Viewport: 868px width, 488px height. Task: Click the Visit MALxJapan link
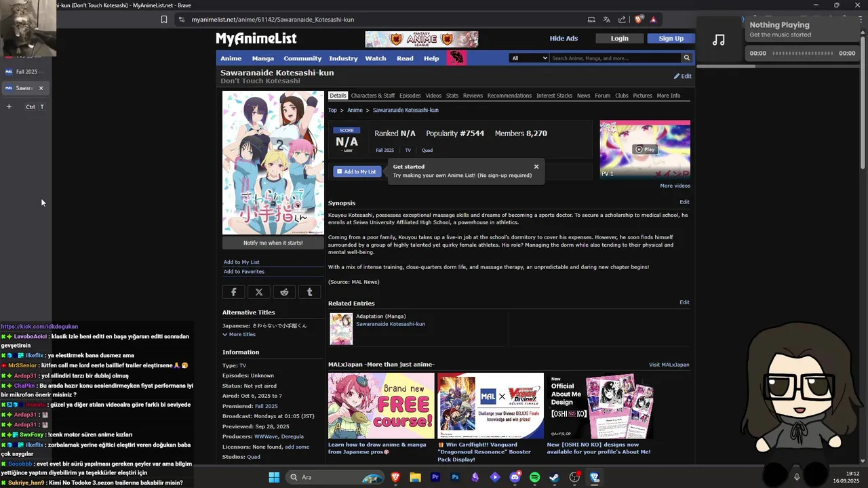pyautogui.click(x=669, y=365)
